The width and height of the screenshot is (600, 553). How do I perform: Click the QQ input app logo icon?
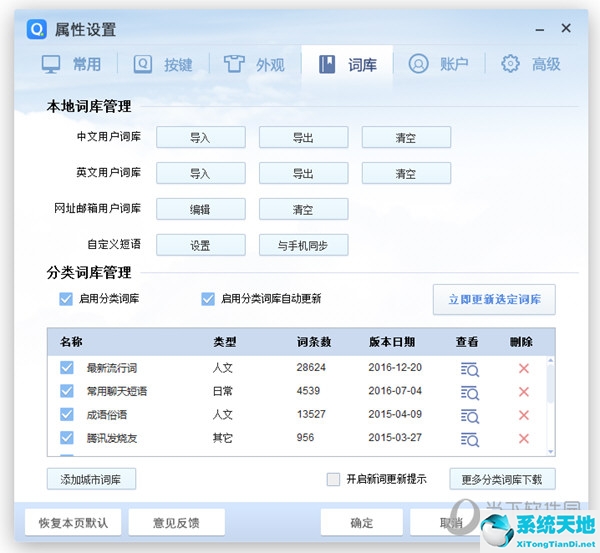tap(37, 29)
